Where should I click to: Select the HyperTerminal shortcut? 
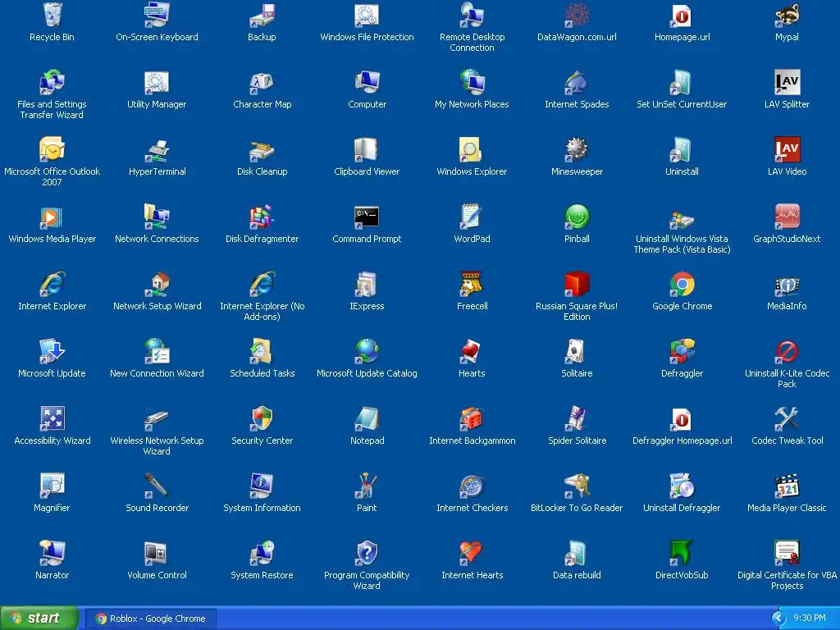pos(157,149)
